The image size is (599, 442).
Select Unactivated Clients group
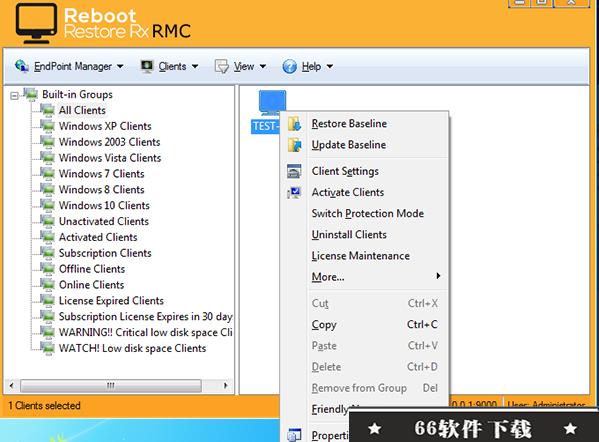(104, 221)
